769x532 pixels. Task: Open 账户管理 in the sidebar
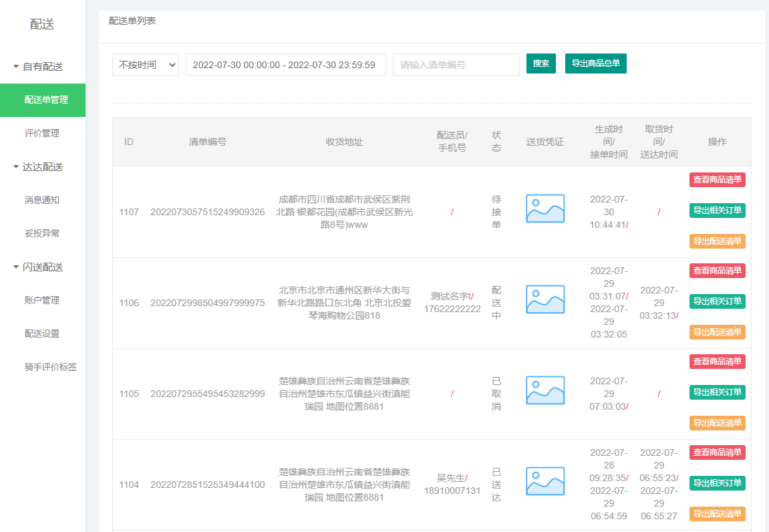point(43,300)
